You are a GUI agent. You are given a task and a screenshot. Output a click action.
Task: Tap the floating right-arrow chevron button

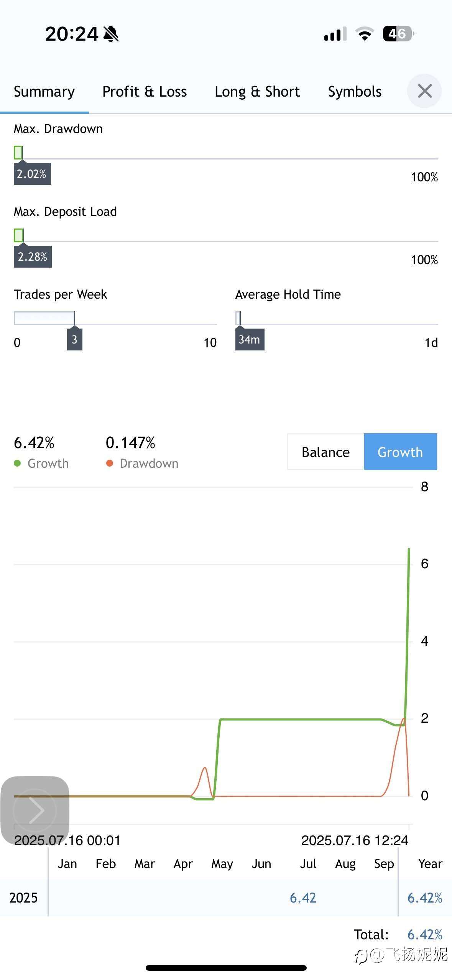pyautogui.click(x=35, y=810)
